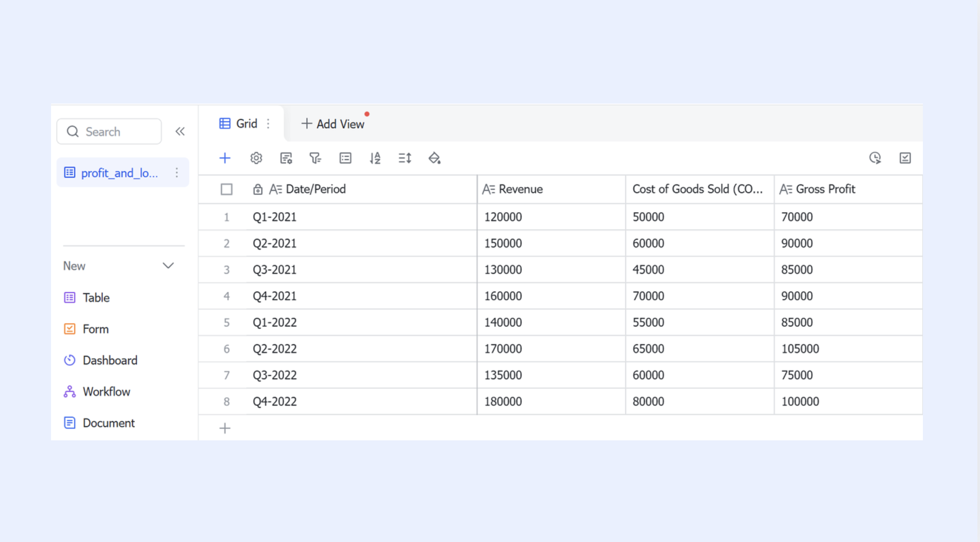The image size is (980, 542).
Task: Click the Table icon under New
Action: pos(70,298)
